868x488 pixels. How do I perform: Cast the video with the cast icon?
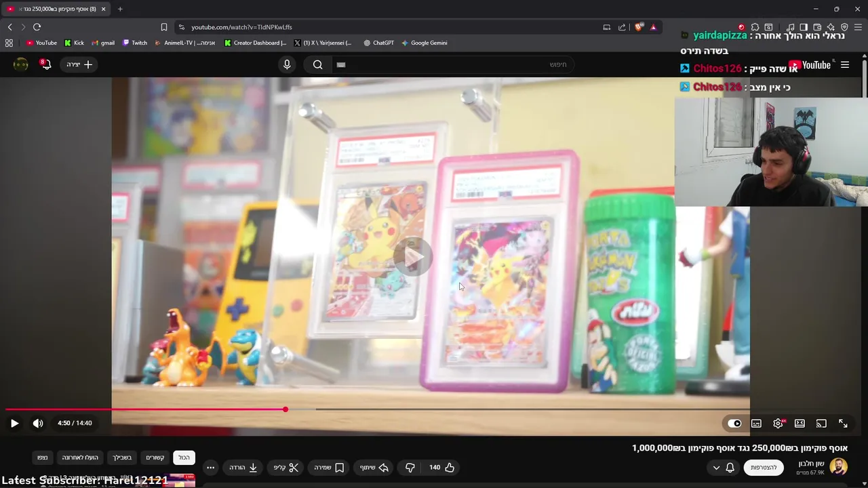(x=821, y=424)
